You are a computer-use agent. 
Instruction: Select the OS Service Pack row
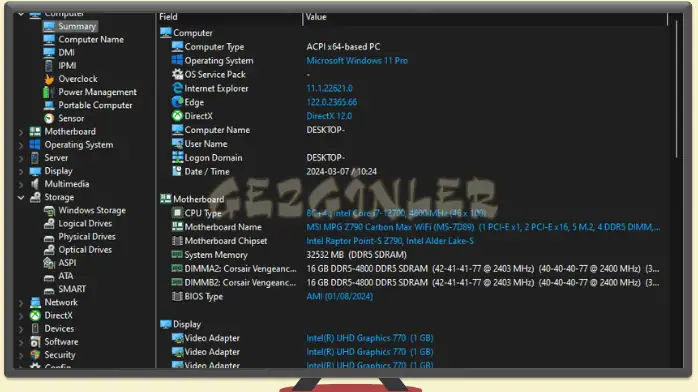coord(414,74)
